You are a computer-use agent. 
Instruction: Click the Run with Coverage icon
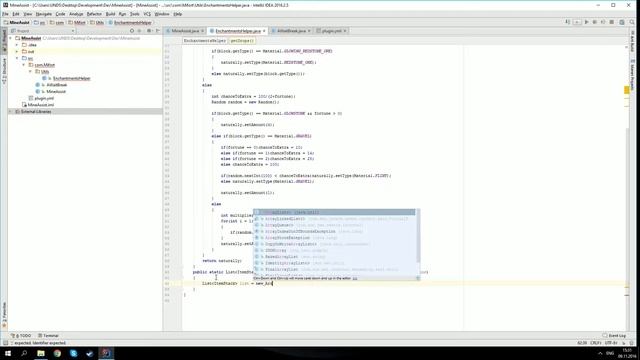click(x=603, y=22)
